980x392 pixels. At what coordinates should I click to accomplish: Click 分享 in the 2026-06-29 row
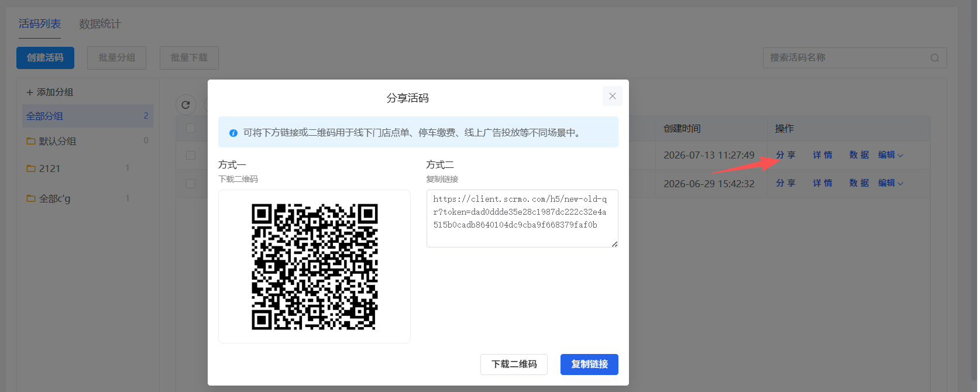click(785, 183)
